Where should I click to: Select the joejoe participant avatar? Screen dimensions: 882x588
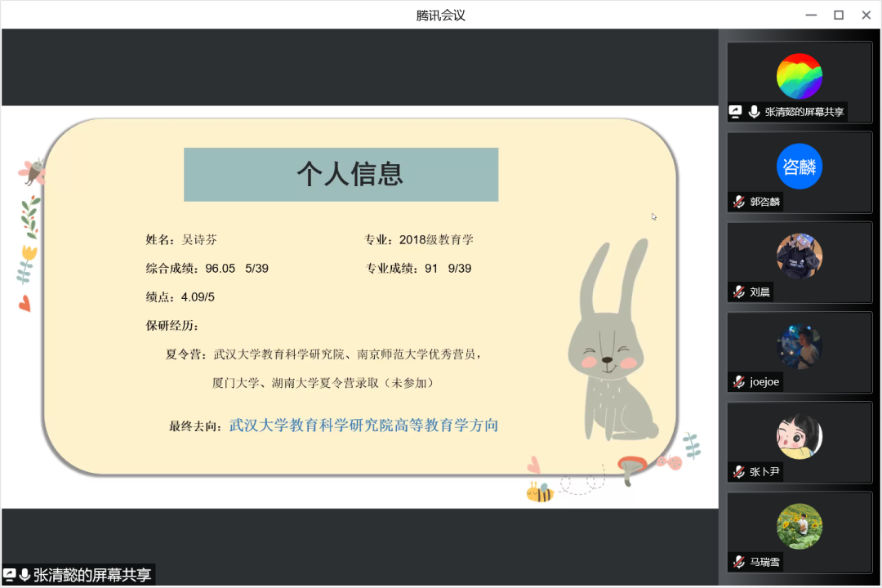click(799, 345)
